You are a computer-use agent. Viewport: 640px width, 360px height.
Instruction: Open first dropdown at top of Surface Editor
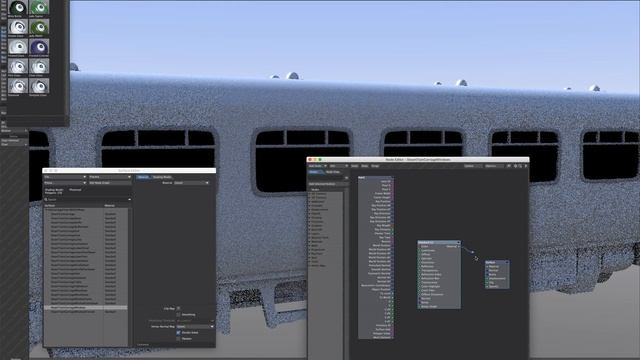(65, 177)
